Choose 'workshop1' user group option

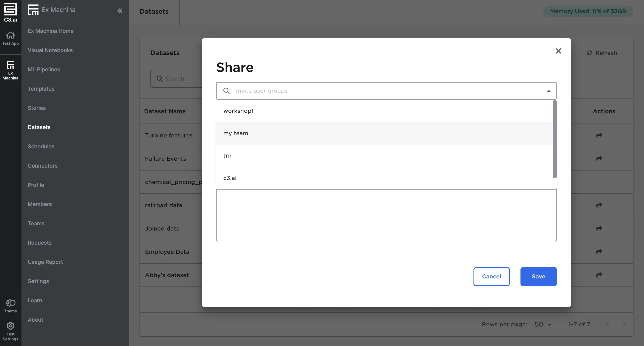pos(238,111)
